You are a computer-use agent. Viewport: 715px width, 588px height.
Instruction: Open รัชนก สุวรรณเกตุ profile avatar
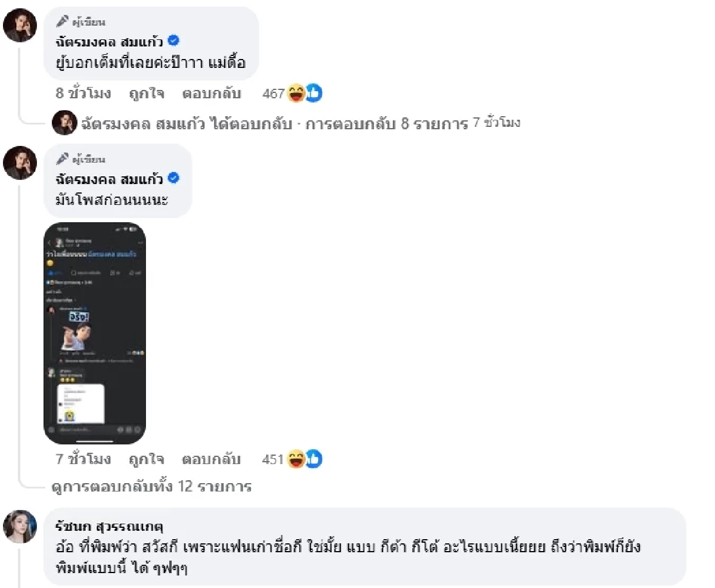point(20,526)
